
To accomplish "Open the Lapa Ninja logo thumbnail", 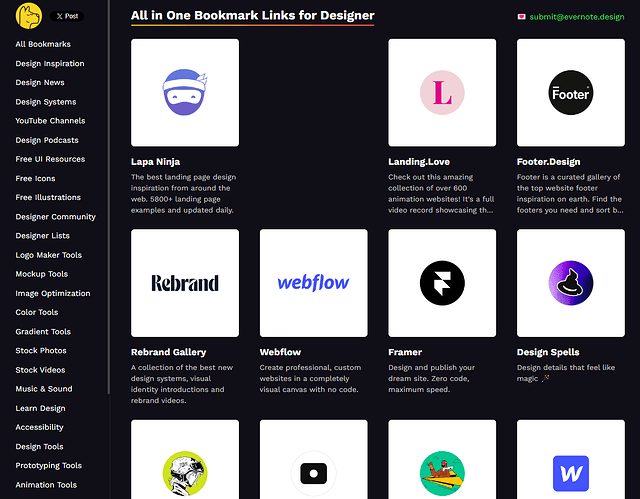I will (x=185, y=93).
